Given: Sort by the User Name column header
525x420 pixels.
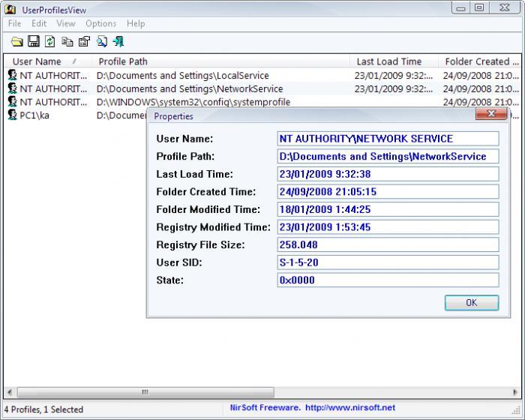Looking at the screenshot, I should click(47, 61).
